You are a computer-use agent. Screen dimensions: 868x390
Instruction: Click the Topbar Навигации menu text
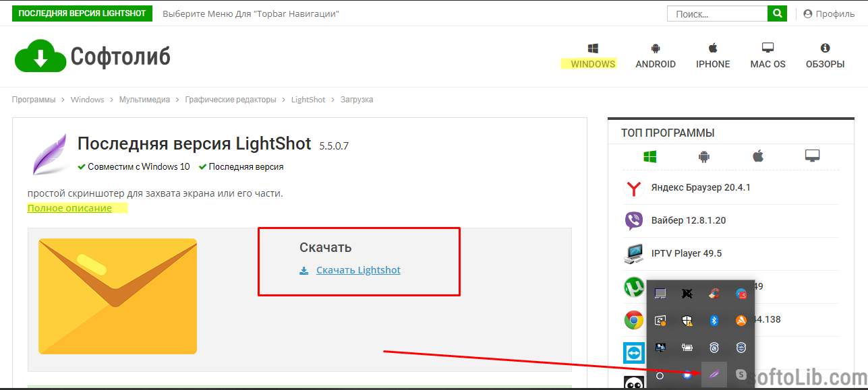click(251, 13)
